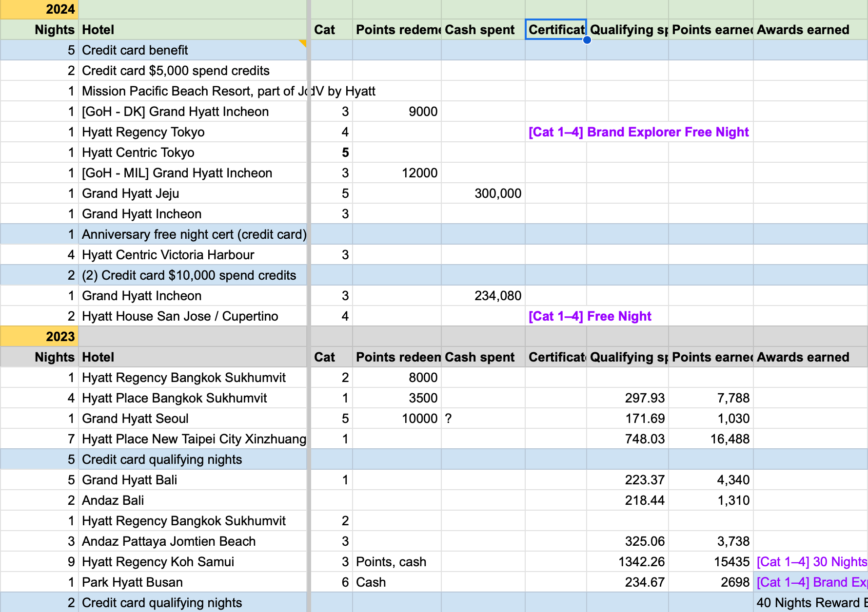868x612 pixels.
Task: Click 2023 'Points earned' column header
Action: (710, 357)
